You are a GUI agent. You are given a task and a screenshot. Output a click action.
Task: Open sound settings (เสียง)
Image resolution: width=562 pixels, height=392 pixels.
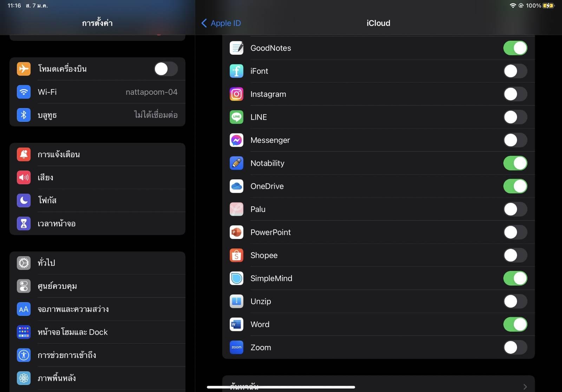[97, 178]
